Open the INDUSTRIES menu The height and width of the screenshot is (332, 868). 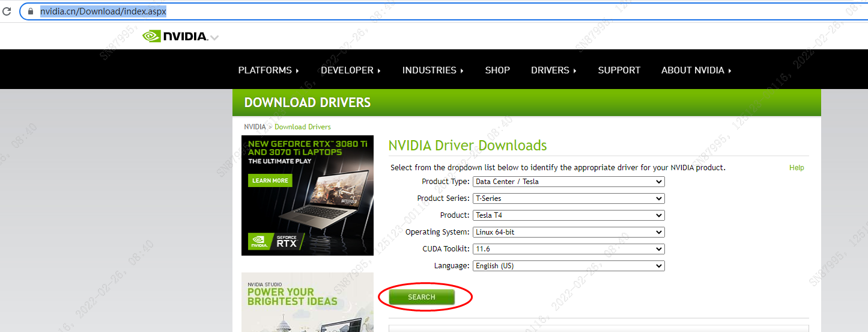433,70
